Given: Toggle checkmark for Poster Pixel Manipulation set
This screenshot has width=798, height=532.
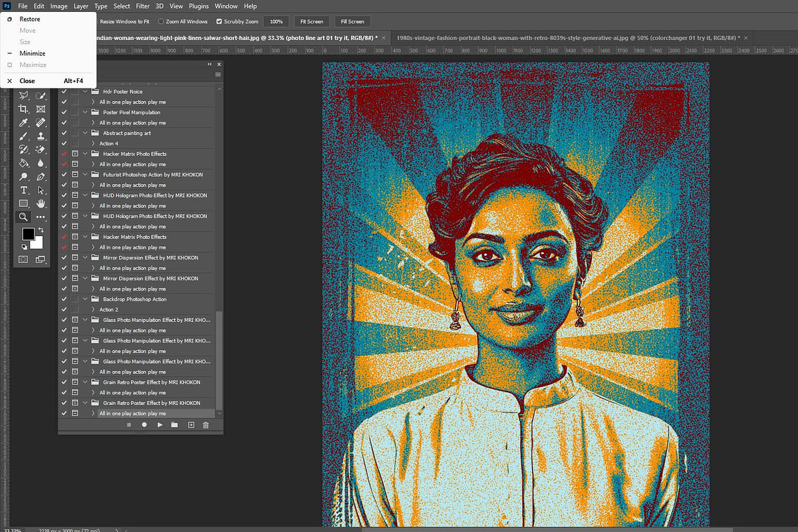Looking at the screenshot, I should pyautogui.click(x=64, y=112).
